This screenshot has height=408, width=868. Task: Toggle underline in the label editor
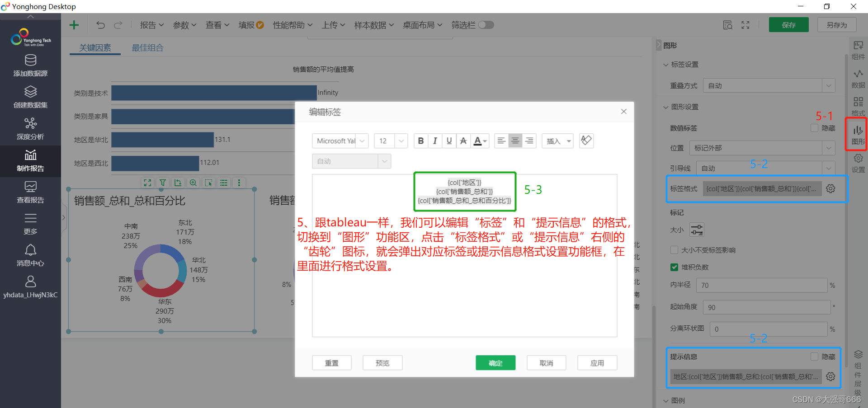click(449, 141)
